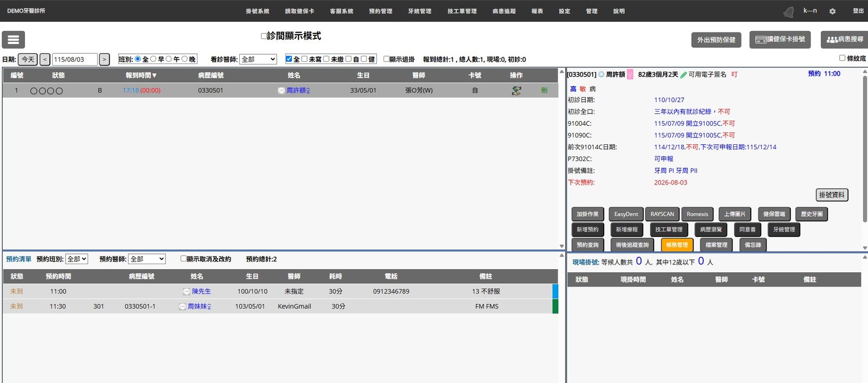Check the 自 filter checkbox
Screen dimensions: 868x383
click(348, 59)
